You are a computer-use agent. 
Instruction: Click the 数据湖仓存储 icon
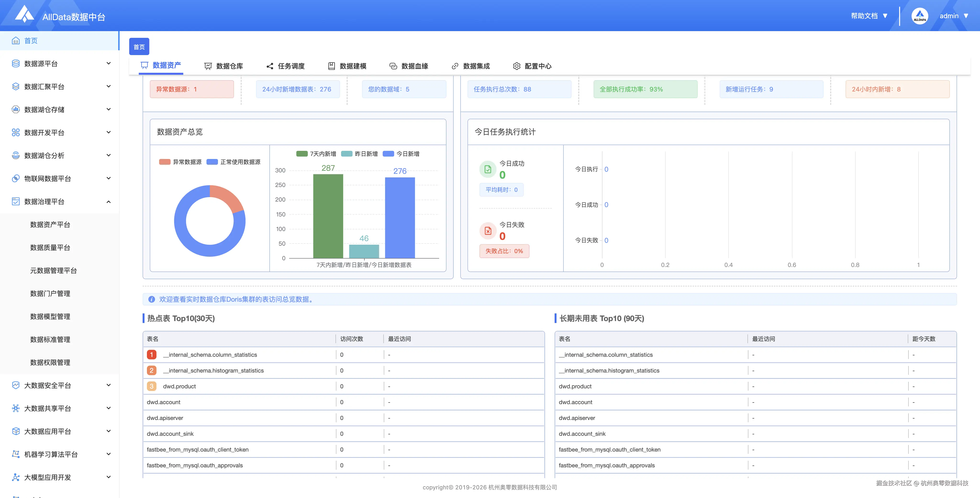pyautogui.click(x=16, y=109)
